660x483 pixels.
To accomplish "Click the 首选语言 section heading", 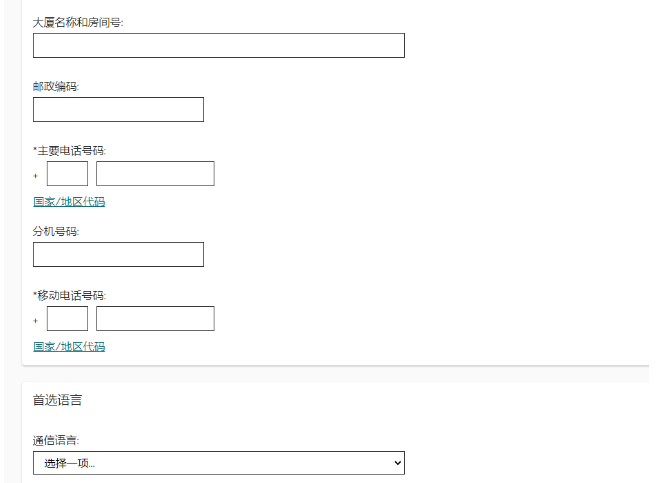I will tap(57, 401).
